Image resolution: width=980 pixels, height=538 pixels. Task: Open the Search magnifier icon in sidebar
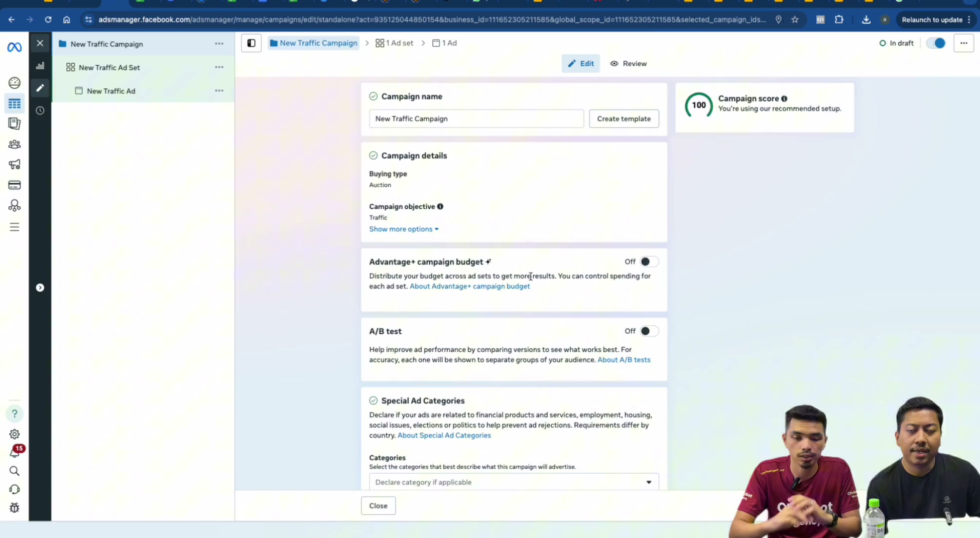point(14,471)
